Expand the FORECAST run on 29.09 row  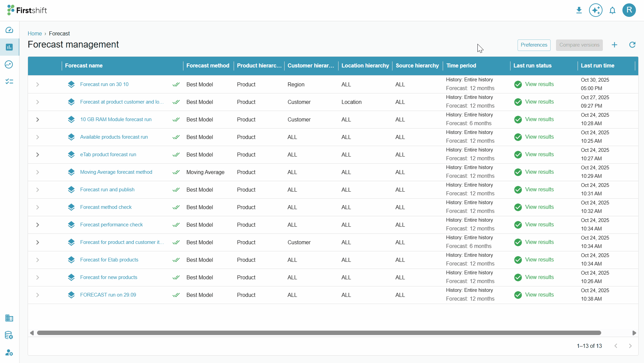point(38,295)
